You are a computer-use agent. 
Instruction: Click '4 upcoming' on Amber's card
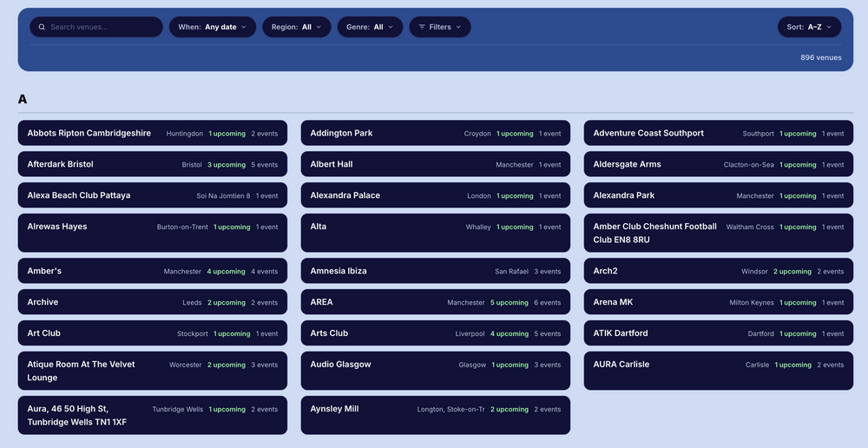tap(226, 272)
